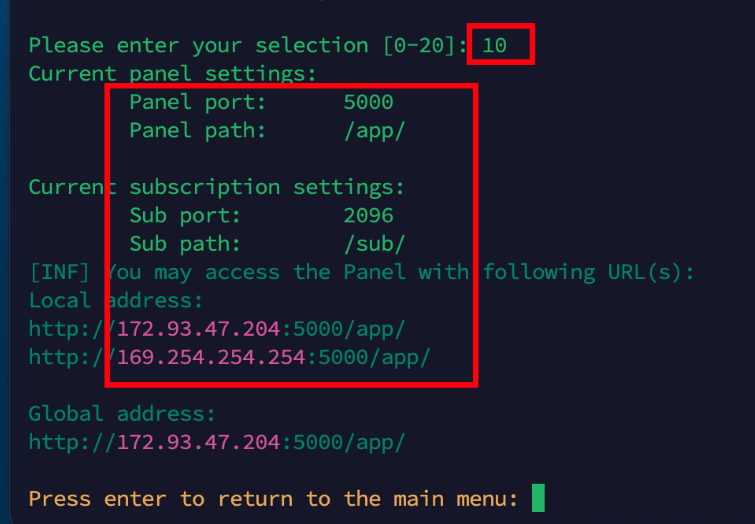Screen dimensions: 755x524
Task: Click the "Local address:" heading
Action: 116,300
